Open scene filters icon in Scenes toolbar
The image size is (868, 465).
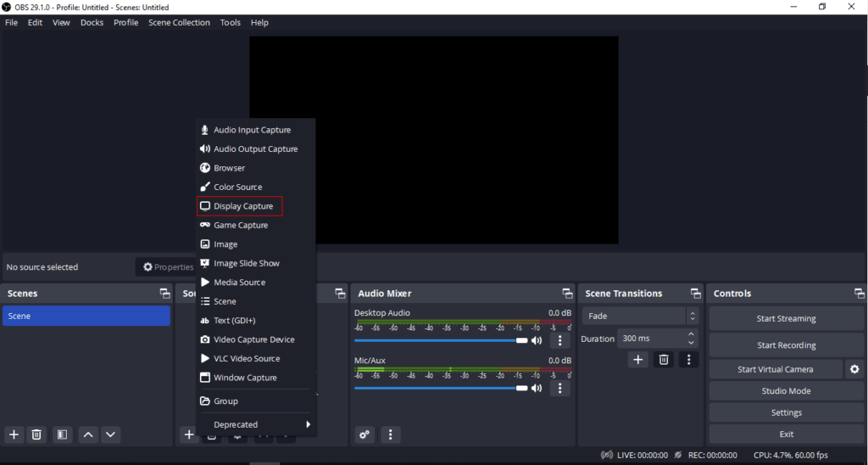pyautogui.click(x=62, y=434)
